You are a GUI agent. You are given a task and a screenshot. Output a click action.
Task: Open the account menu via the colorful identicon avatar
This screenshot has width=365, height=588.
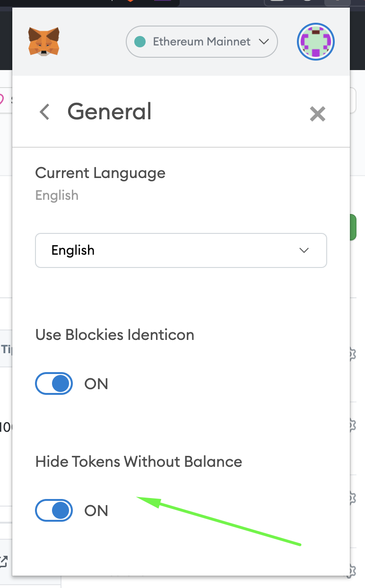click(315, 42)
